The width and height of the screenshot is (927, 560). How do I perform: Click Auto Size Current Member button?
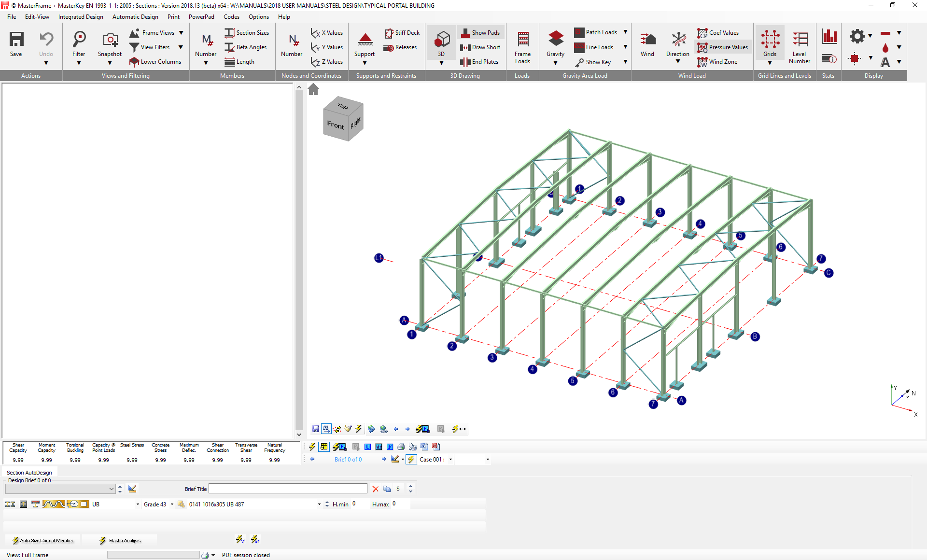(x=43, y=540)
